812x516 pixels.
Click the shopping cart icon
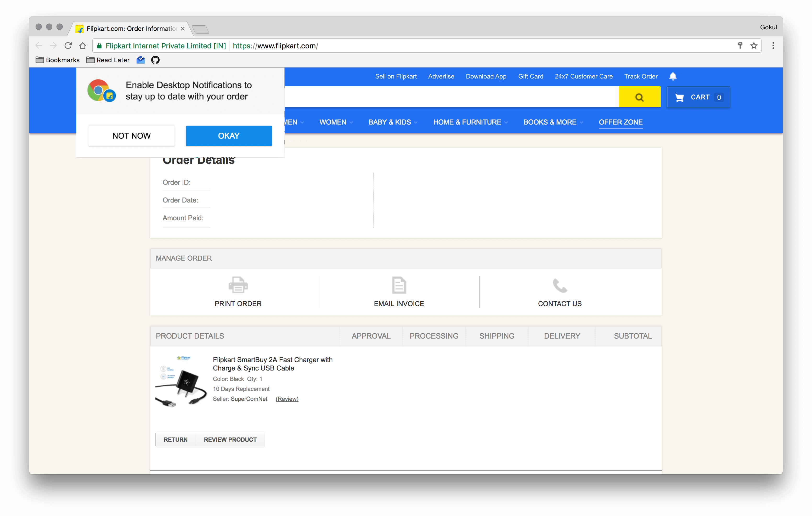click(x=679, y=97)
